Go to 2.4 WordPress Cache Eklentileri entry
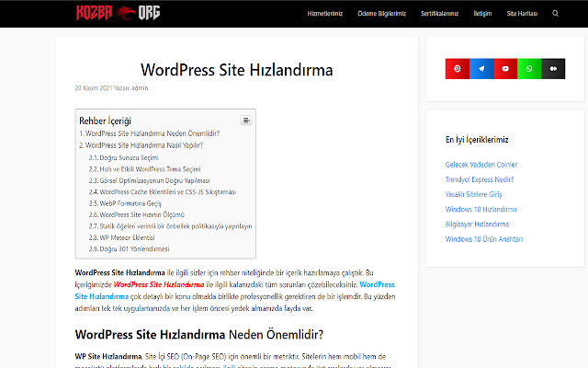Viewport: 588px width, 368px height. coord(163,192)
